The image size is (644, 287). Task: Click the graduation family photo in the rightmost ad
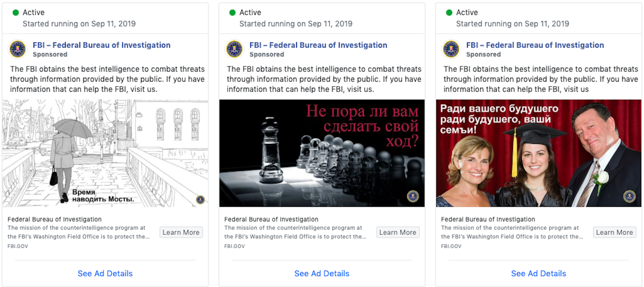pos(538,152)
